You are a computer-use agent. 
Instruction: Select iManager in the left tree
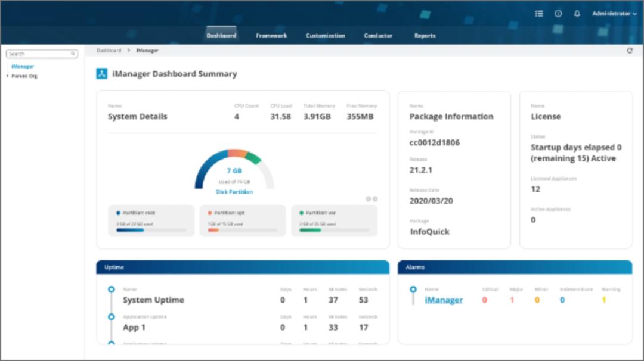23,66
